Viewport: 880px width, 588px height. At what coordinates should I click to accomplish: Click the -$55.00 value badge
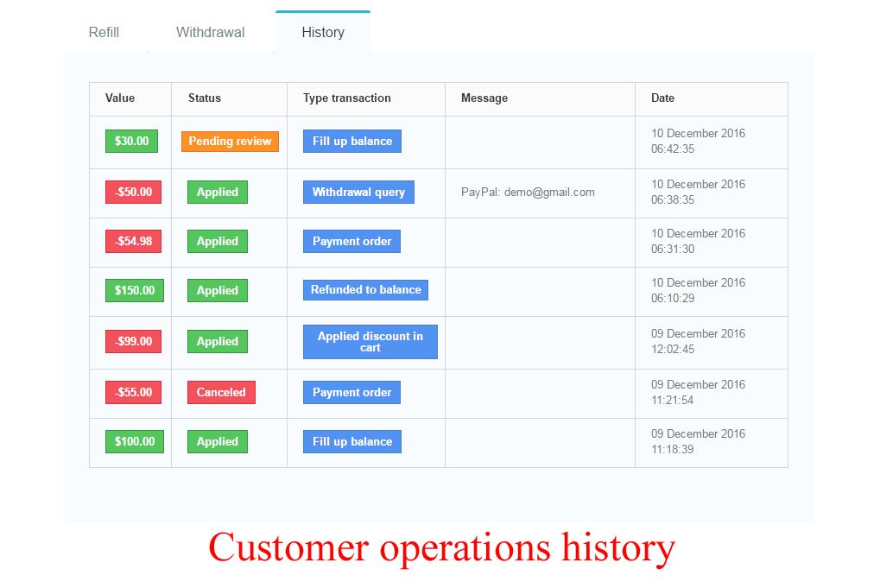point(133,392)
